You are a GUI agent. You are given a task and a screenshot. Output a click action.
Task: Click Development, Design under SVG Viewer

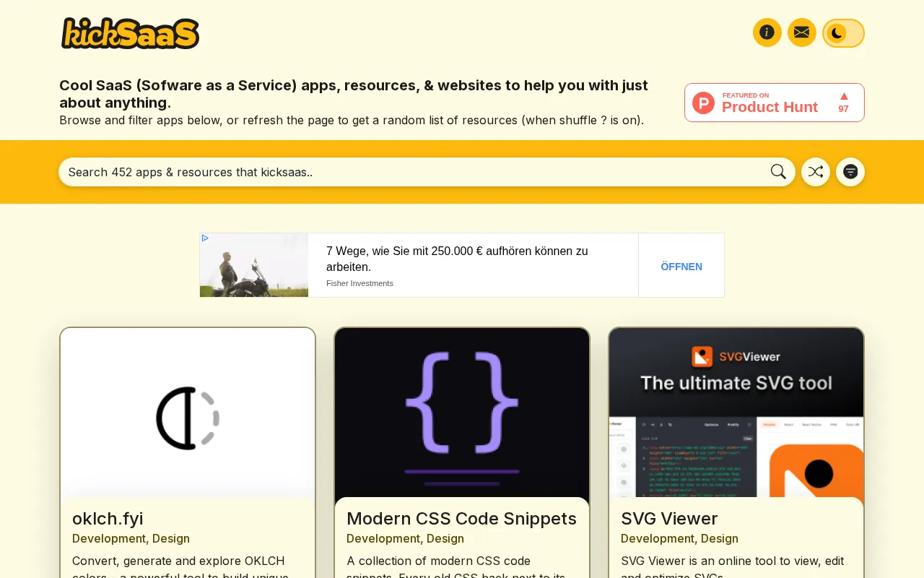(x=679, y=538)
